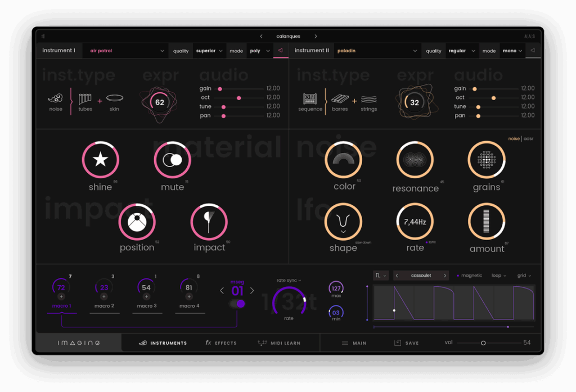The height and width of the screenshot is (392, 576).
Task: Switch to the Effects tab
Action: 220,343
